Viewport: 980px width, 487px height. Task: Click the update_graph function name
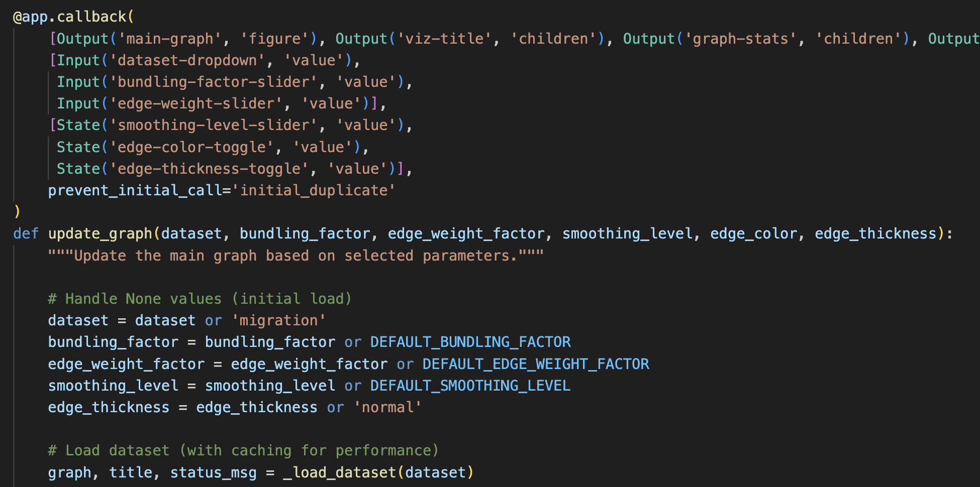click(x=100, y=233)
